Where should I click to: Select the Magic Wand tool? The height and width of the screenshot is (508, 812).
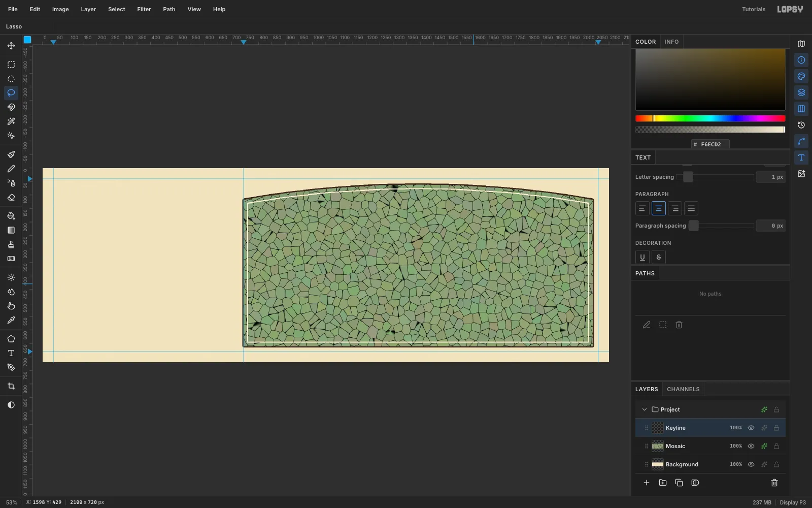click(x=11, y=121)
